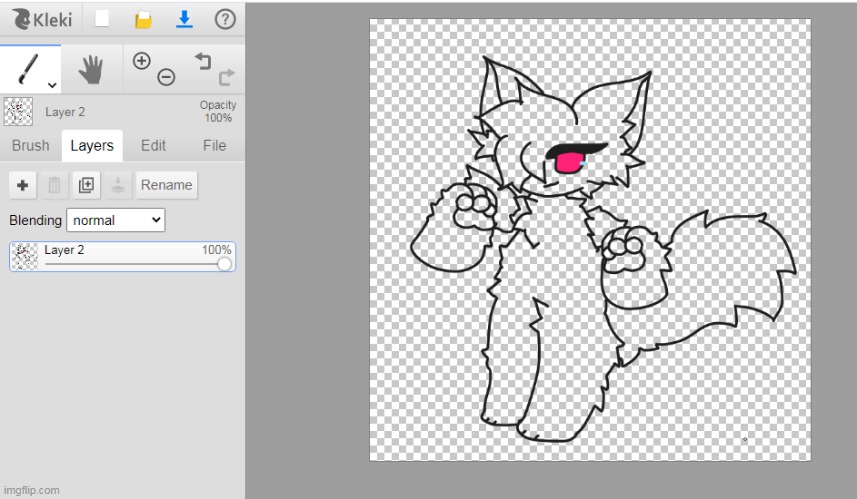Click the 'Opacity 100%' text
Screen dimensions: 857x499
(x=218, y=111)
